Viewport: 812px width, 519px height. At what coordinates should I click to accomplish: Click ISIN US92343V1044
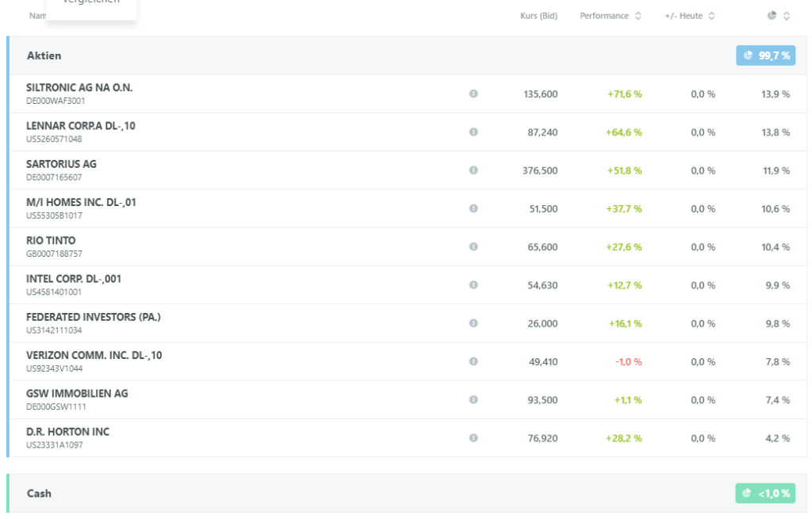(x=55, y=369)
